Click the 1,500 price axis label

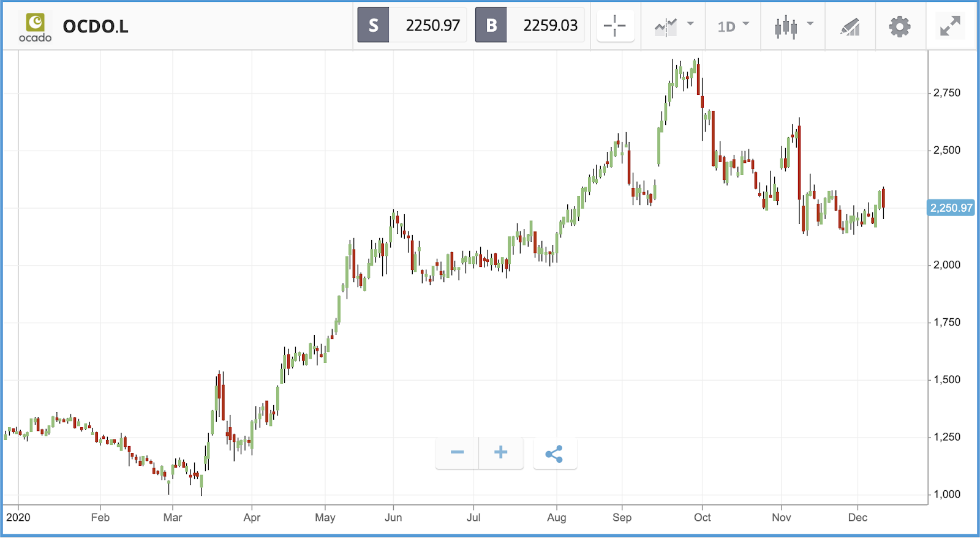pos(946,380)
